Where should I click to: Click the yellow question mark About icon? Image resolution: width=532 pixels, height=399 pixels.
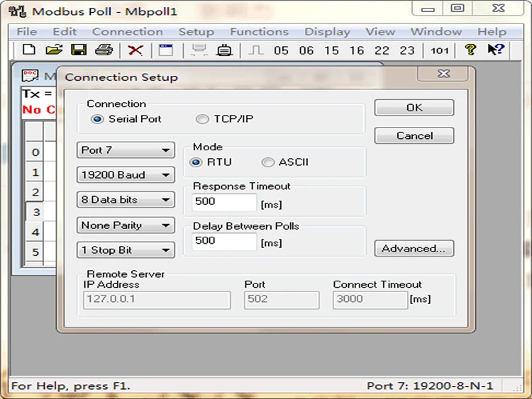[x=470, y=50]
